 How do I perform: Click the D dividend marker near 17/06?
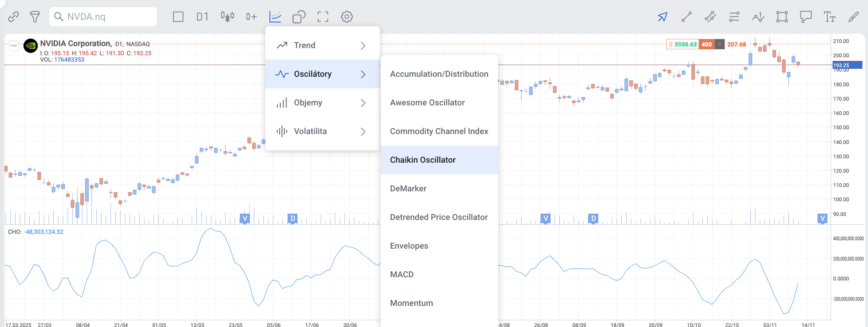click(x=292, y=218)
